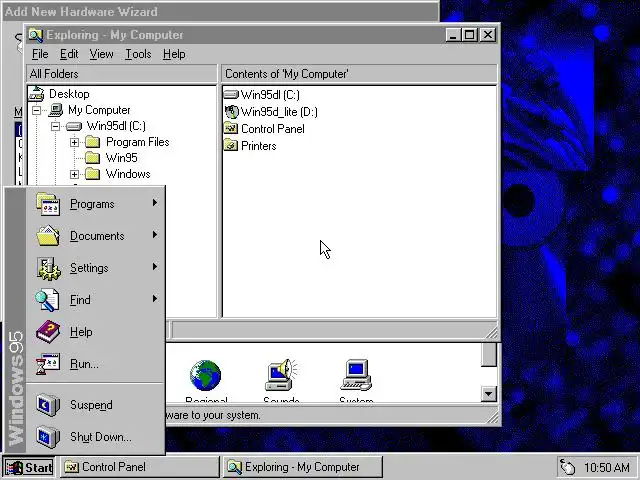
Task: Select Printers folder icon in contents pane
Action: [231, 146]
